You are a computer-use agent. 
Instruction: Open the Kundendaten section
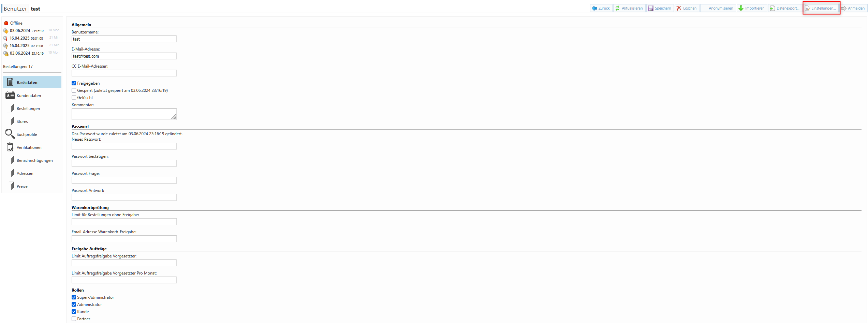tap(29, 96)
